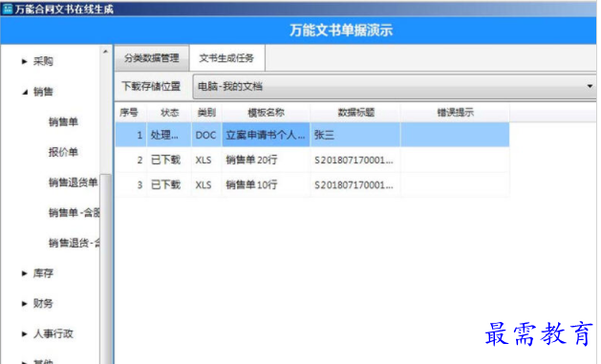Image resolution: width=601 pixels, height=364 pixels.
Task: Select the 人事行政 category label
Action: [x=53, y=334]
